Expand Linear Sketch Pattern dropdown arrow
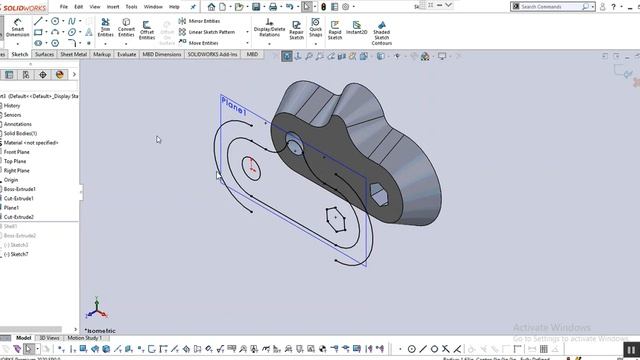 247,32
